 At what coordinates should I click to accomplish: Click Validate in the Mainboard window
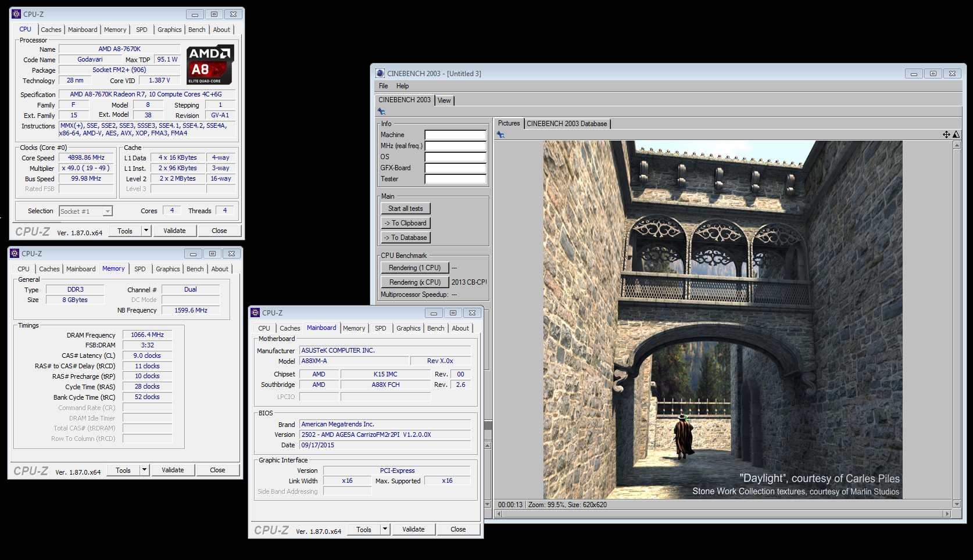413,529
